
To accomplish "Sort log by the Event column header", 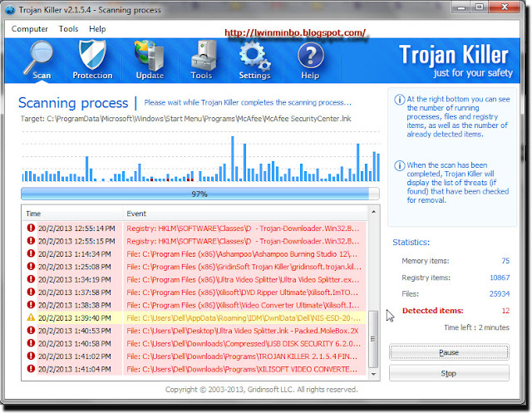I will pyautogui.click(x=245, y=214).
